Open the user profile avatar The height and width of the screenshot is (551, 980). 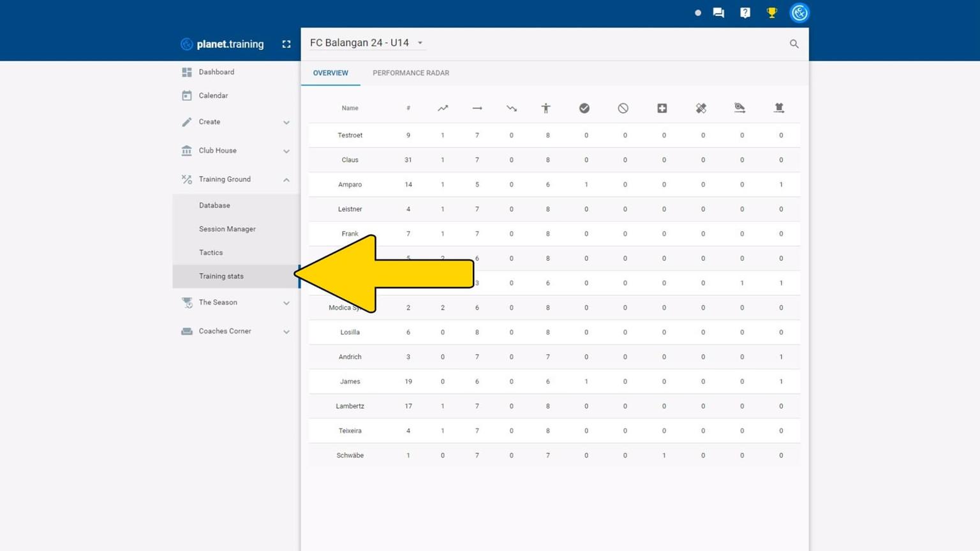[x=799, y=13]
